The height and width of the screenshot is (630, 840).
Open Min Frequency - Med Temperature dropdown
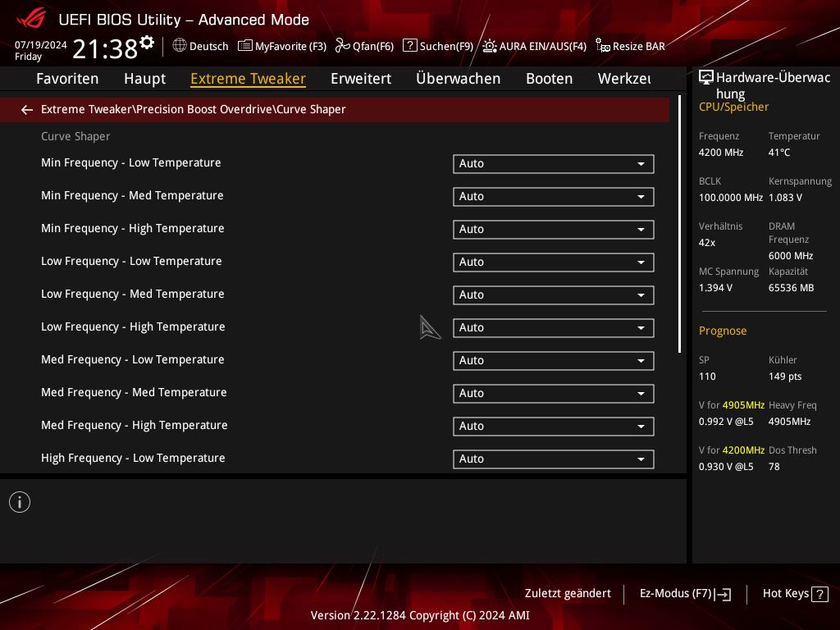pyautogui.click(x=554, y=197)
